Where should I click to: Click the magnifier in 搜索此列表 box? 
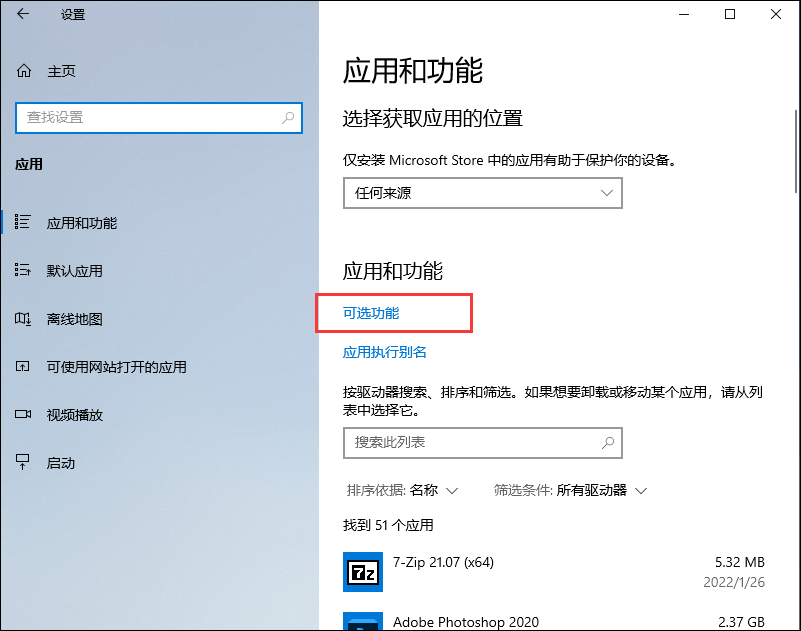tap(608, 442)
